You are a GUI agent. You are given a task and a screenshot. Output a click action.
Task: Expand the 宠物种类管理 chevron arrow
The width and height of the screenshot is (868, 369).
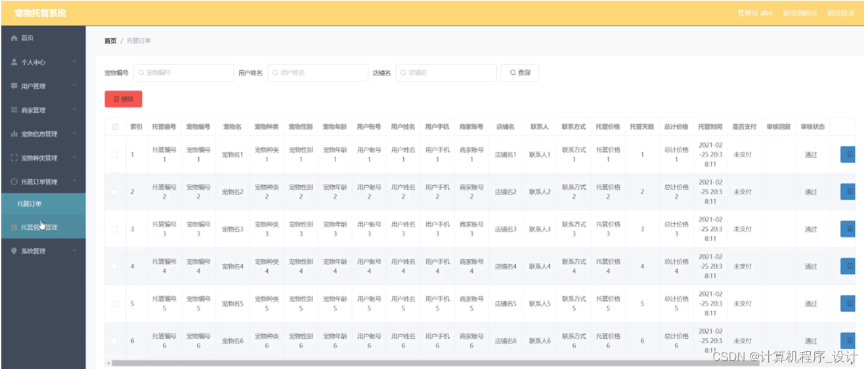click(74, 158)
